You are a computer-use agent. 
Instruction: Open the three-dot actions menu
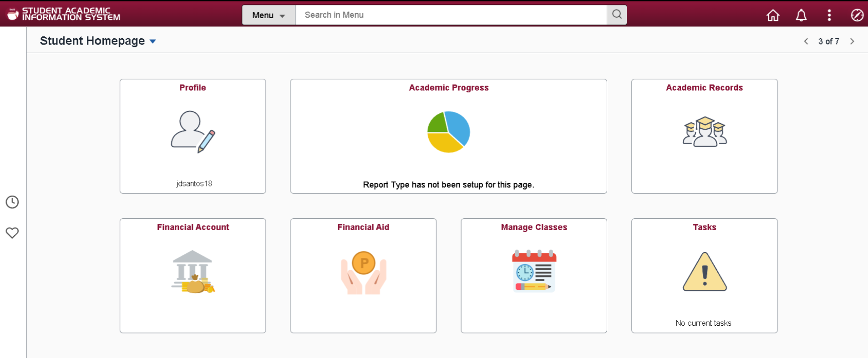click(x=829, y=15)
